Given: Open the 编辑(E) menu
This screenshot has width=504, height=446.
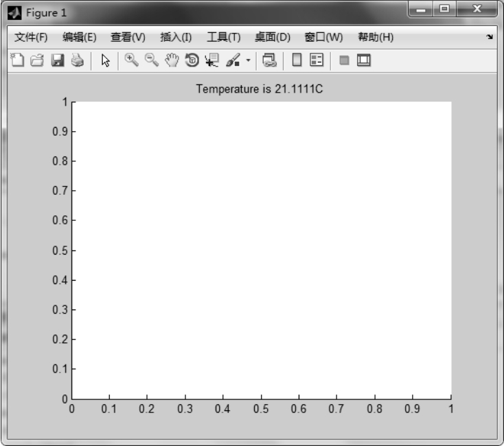Looking at the screenshot, I should tap(80, 37).
